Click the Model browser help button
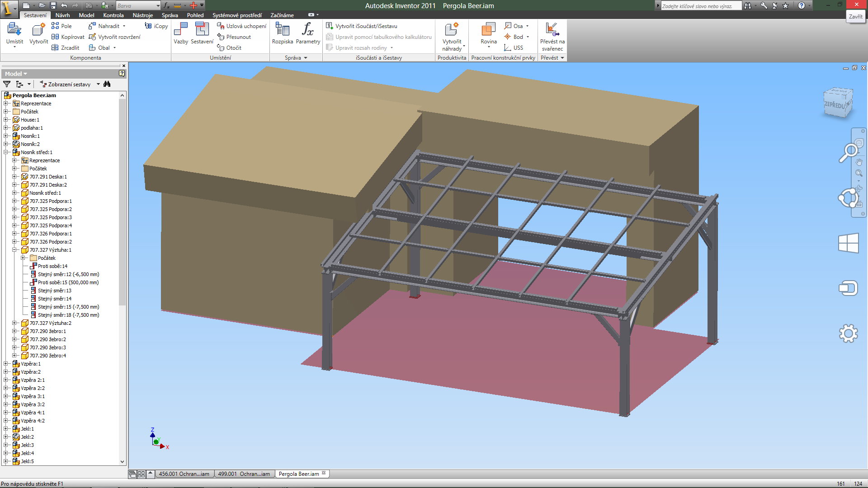The height and width of the screenshot is (488, 868). pyautogui.click(x=122, y=73)
